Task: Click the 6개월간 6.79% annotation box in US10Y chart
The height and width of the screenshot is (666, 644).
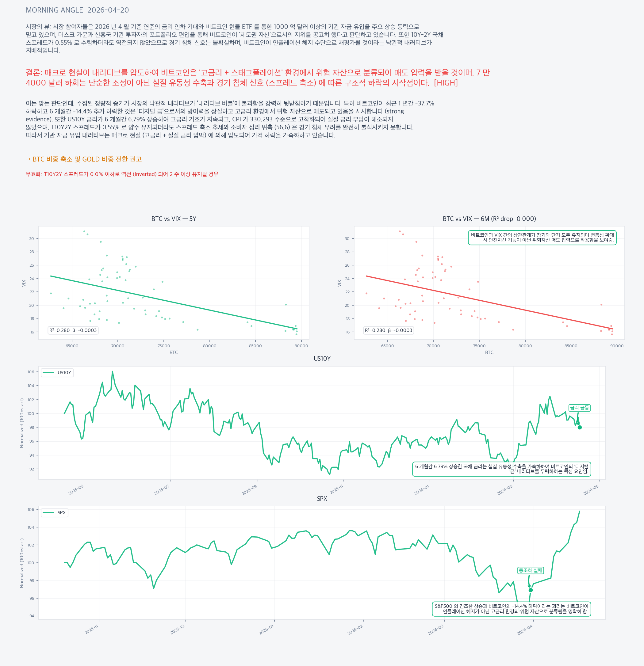Action: [501, 469]
